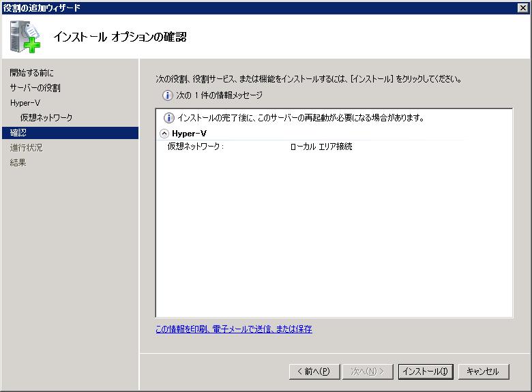
Task: Go back with the 前へ(P) button
Action: click(x=314, y=372)
